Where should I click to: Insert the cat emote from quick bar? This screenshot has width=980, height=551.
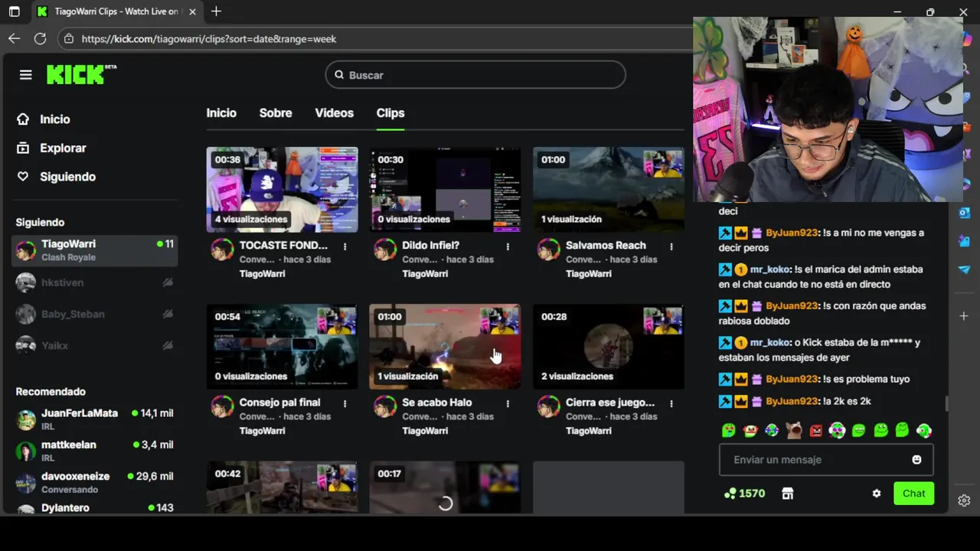pyautogui.click(x=794, y=430)
